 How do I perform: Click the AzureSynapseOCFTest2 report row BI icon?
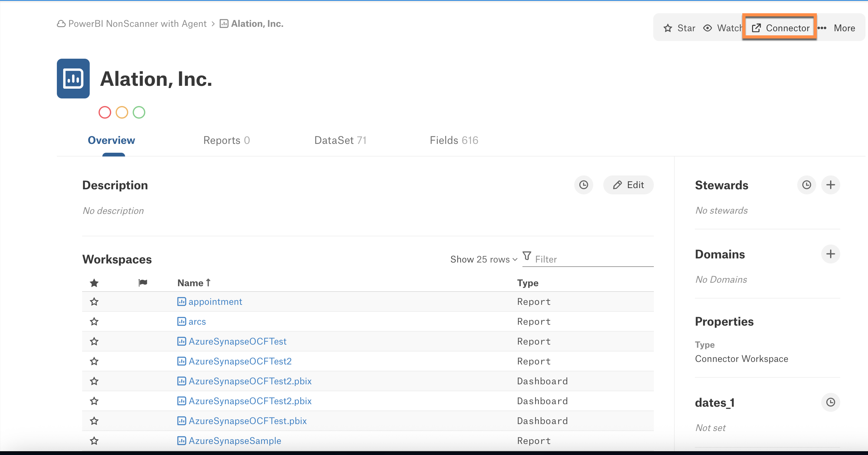click(182, 361)
